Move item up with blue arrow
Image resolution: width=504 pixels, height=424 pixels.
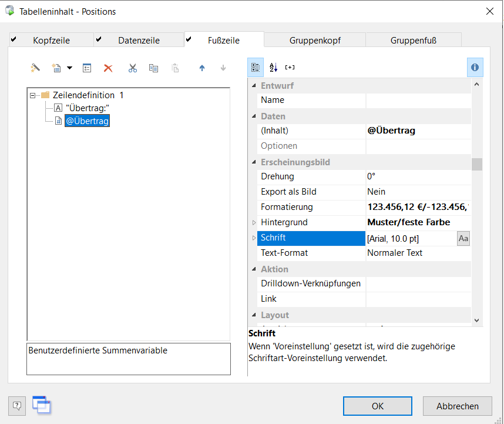point(202,68)
